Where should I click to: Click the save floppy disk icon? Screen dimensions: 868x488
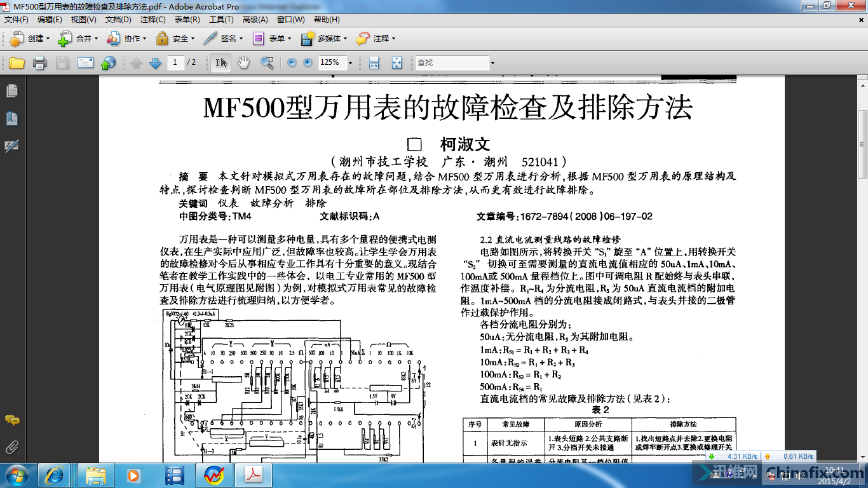click(62, 63)
